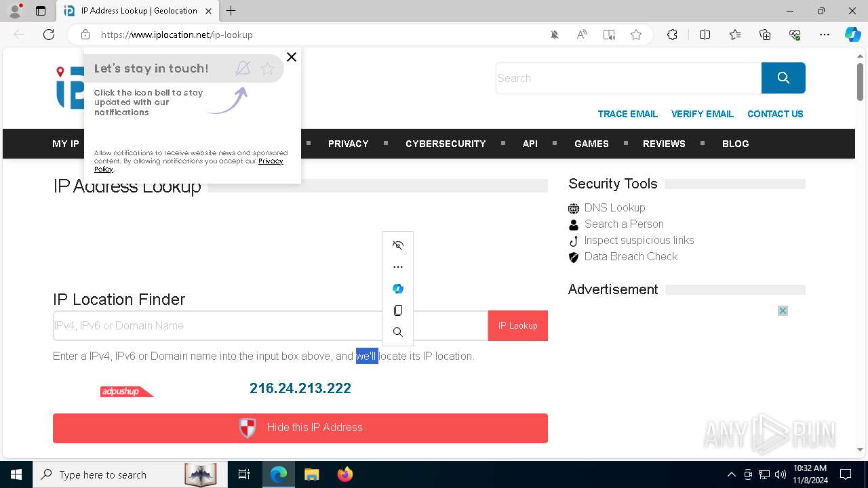Show hidden tray icons chevron
868x488 pixels.
[732, 474]
